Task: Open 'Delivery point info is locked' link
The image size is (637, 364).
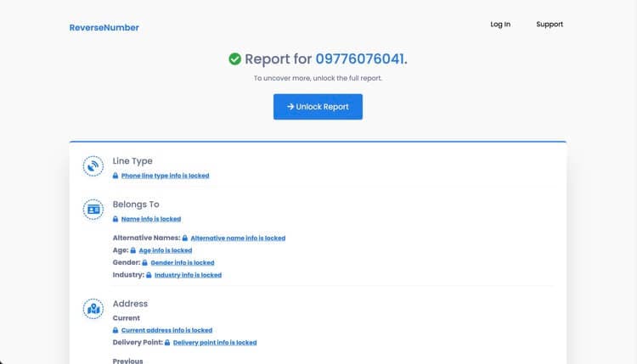Action: click(x=215, y=343)
